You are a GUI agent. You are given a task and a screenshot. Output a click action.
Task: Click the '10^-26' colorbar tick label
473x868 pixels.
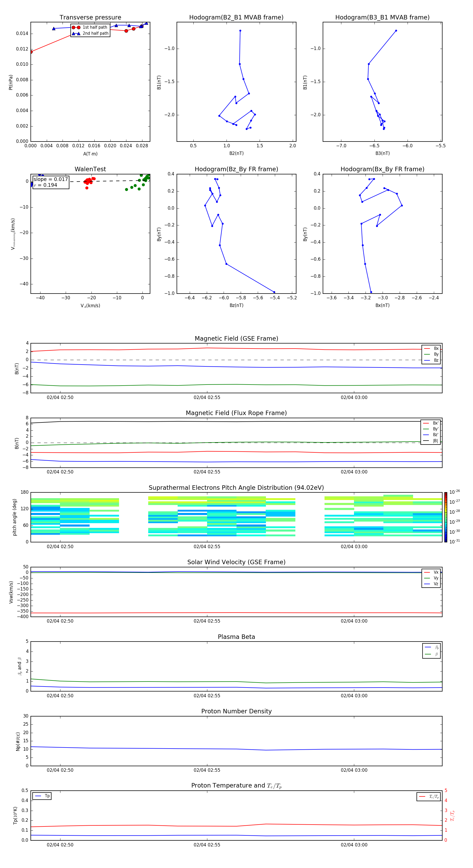click(455, 492)
